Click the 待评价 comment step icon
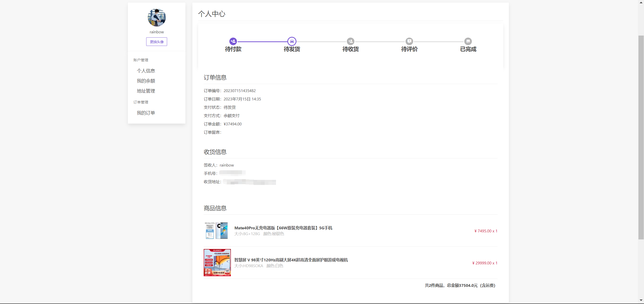The width and height of the screenshot is (644, 304). pos(409,41)
